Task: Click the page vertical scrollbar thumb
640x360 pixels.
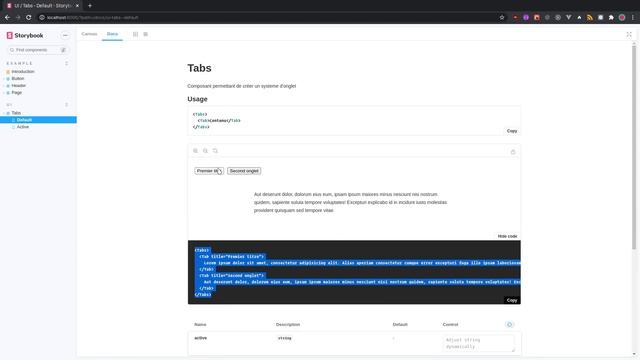Action: [634, 147]
